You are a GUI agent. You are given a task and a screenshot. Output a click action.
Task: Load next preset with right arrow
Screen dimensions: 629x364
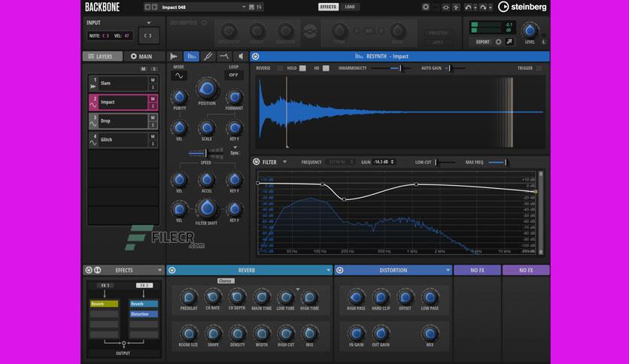click(x=155, y=8)
